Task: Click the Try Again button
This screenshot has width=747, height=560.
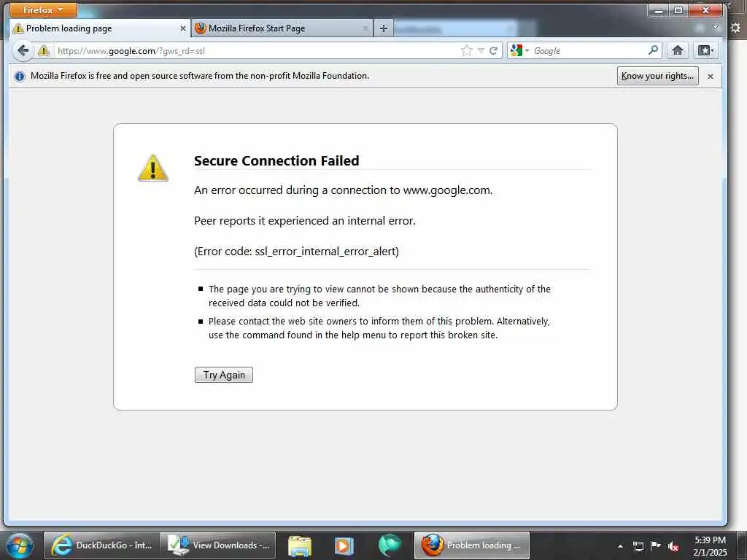Action: tap(223, 375)
